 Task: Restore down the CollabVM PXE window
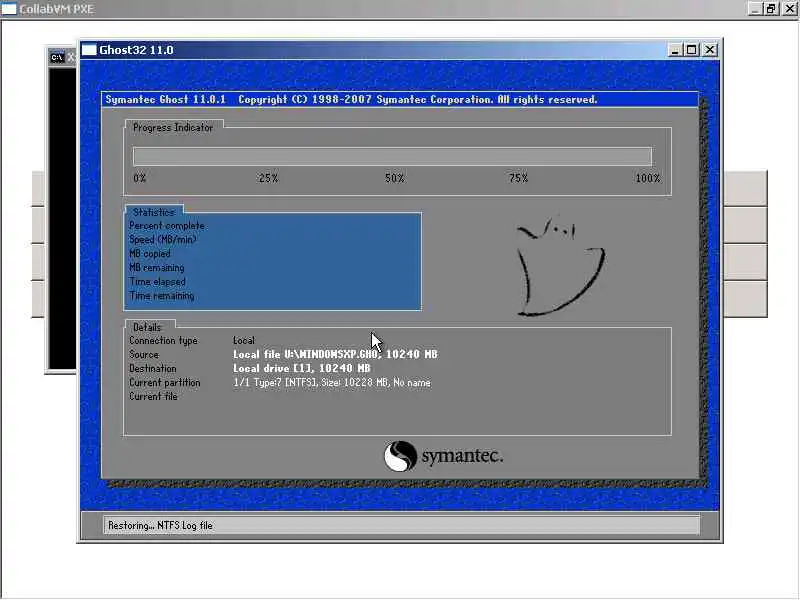click(x=771, y=9)
